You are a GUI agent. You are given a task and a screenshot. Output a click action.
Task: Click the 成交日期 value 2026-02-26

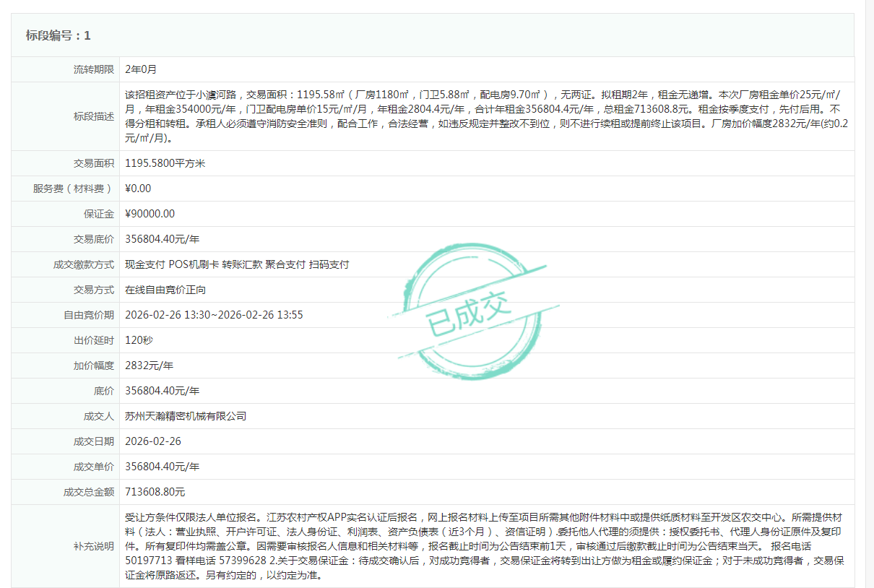click(153, 441)
